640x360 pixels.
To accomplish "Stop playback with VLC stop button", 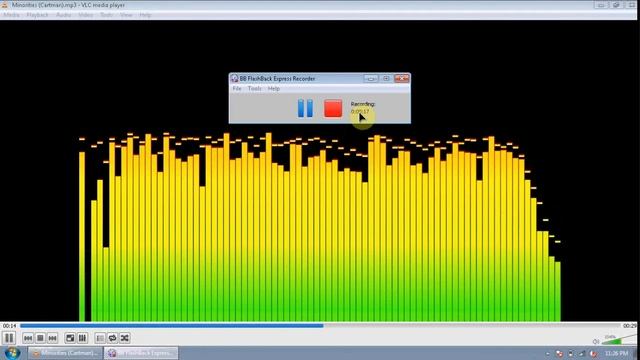I will (40, 338).
